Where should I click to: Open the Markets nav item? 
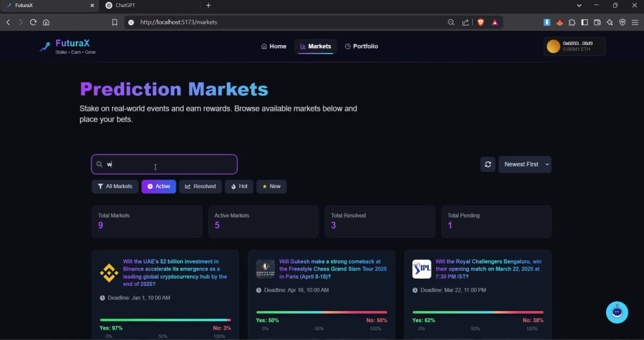coord(316,46)
